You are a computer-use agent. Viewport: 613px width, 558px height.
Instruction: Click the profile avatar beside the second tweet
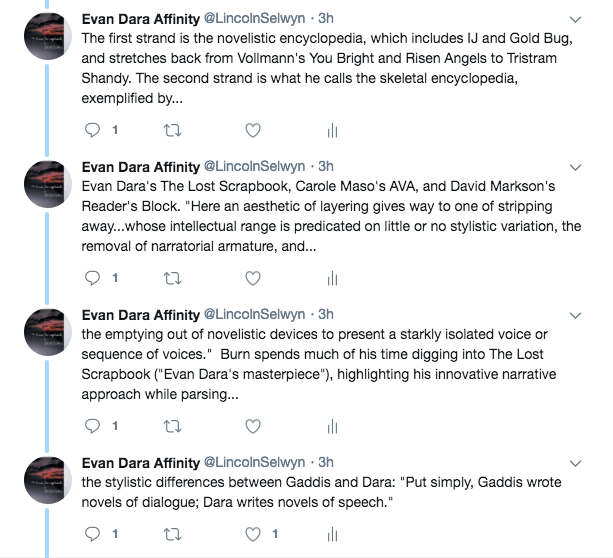coord(46,185)
